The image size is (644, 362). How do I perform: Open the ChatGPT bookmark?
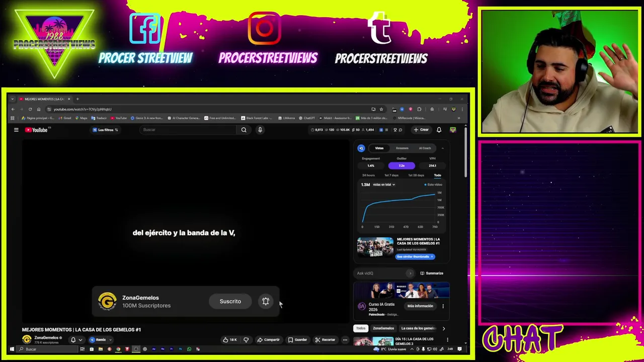tap(306, 118)
